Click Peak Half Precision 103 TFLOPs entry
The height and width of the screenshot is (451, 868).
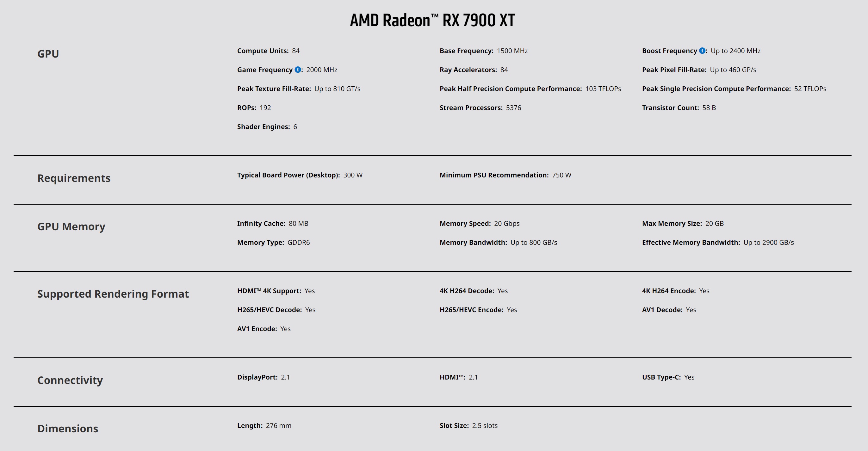530,89
